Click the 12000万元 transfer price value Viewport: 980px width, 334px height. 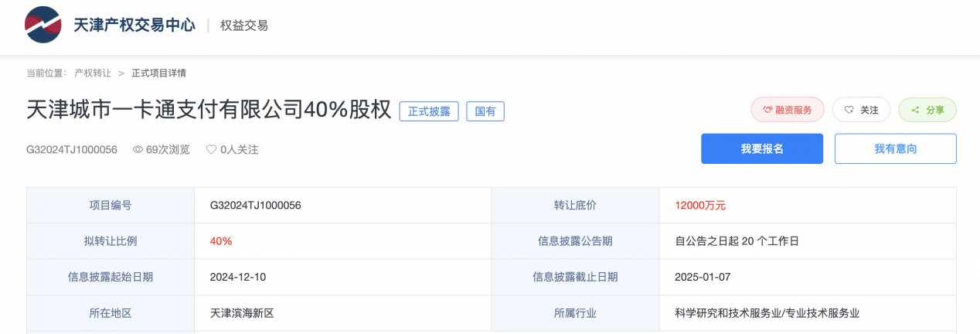[700, 206]
